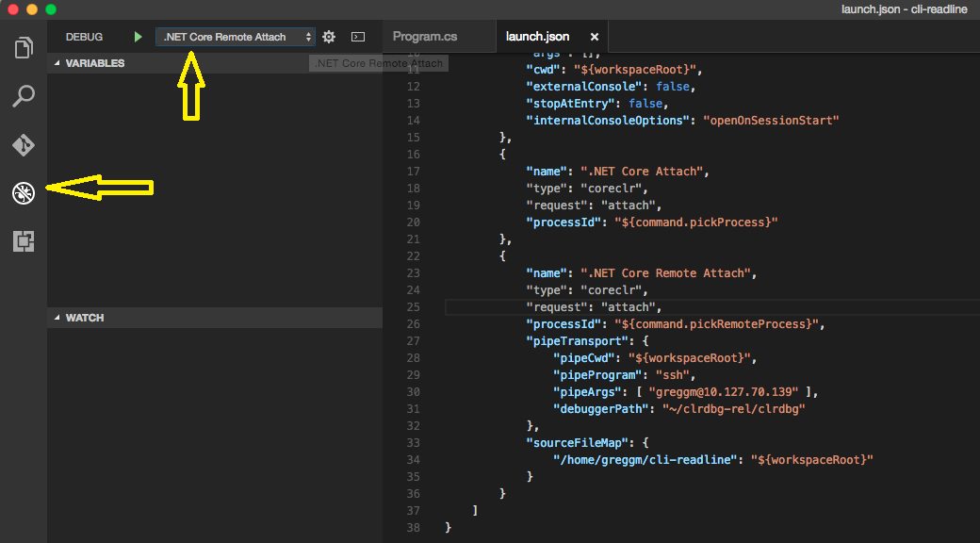Image resolution: width=980 pixels, height=543 pixels.
Task: Open launch.json with gear icon
Action: click(x=329, y=37)
